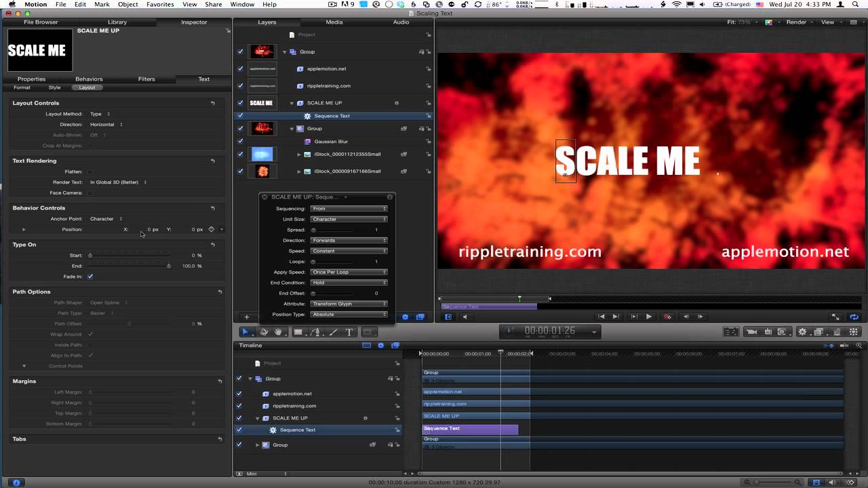The image size is (868, 488).
Task: Choose the Bezier pen tool
Action: 315,332
